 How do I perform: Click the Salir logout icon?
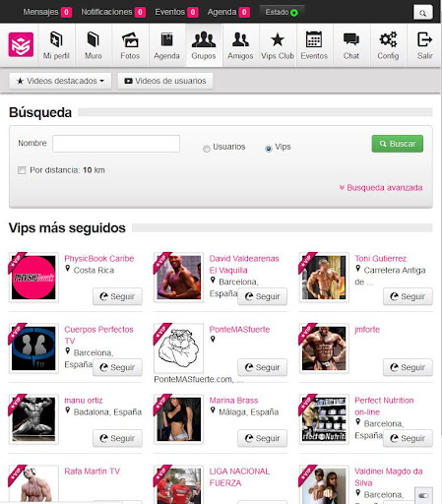pyautogui.click(x=424, y=39)
